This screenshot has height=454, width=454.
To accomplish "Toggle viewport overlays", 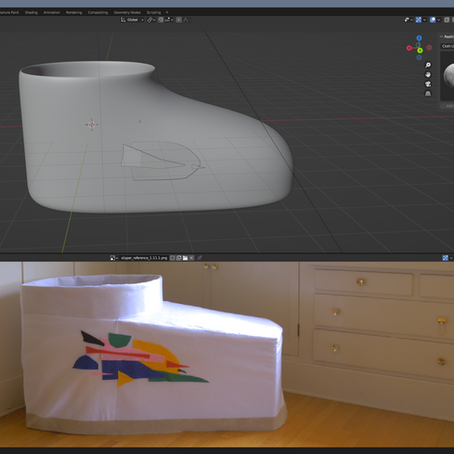I will 433,20.
